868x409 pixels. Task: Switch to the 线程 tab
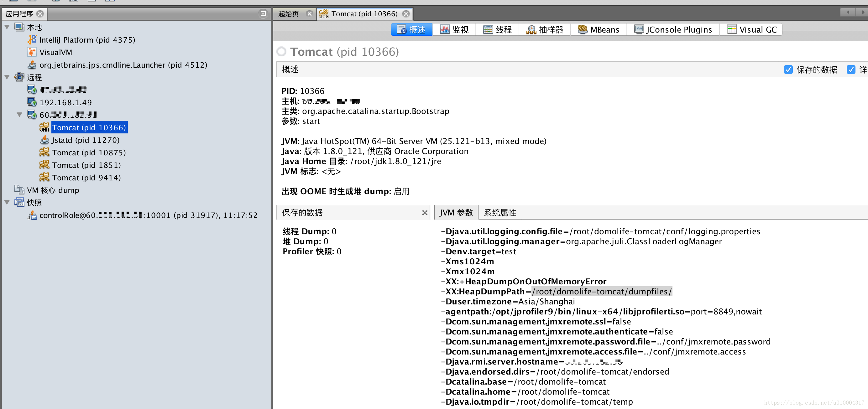[497, 30]
